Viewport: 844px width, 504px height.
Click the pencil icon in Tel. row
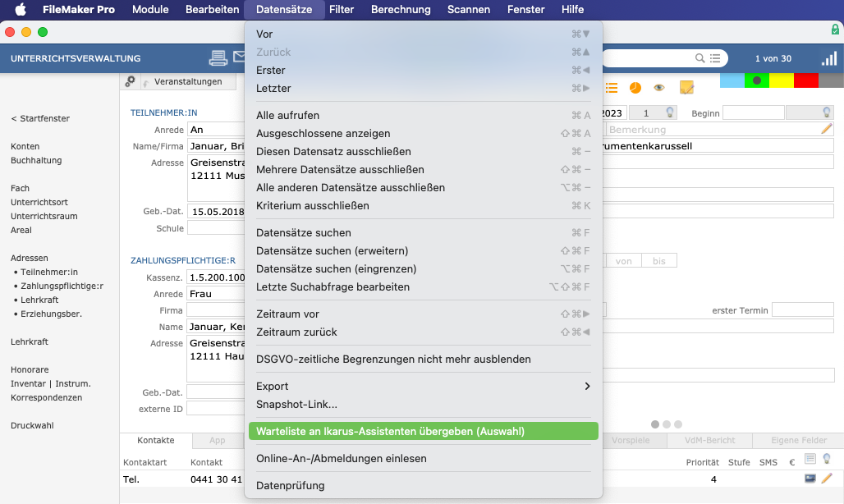click(x=827, y=479)
